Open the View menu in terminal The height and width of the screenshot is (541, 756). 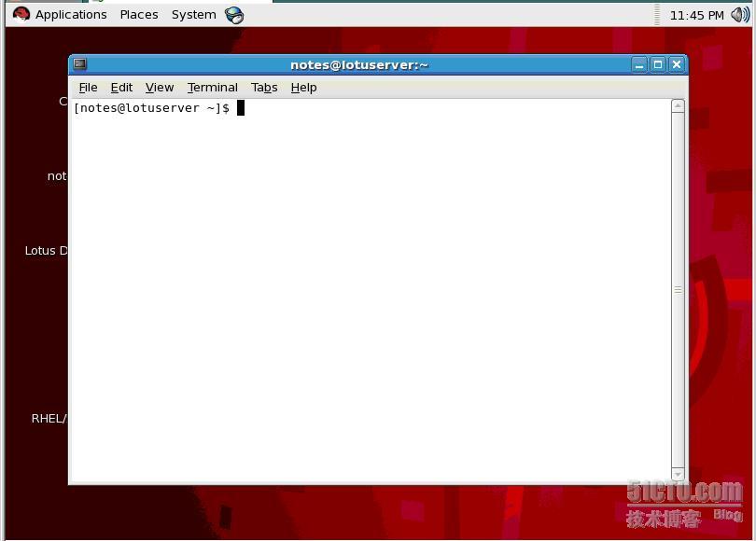[x=160, y=88]
